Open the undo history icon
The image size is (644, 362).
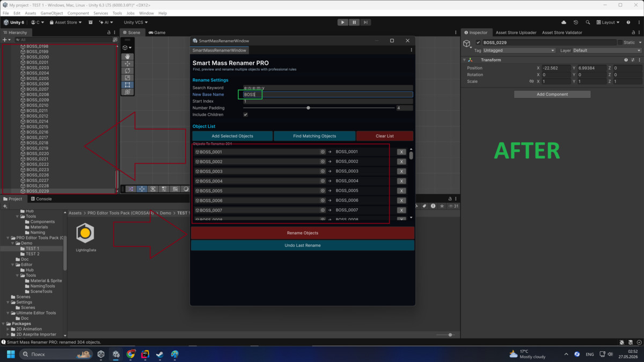(x=576, y=23)
